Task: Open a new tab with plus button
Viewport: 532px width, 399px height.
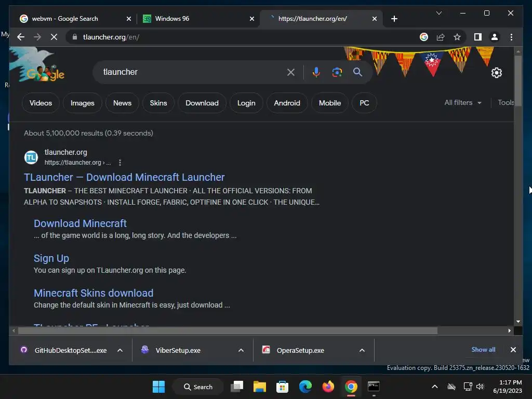Action: click(x=394, y=19)
